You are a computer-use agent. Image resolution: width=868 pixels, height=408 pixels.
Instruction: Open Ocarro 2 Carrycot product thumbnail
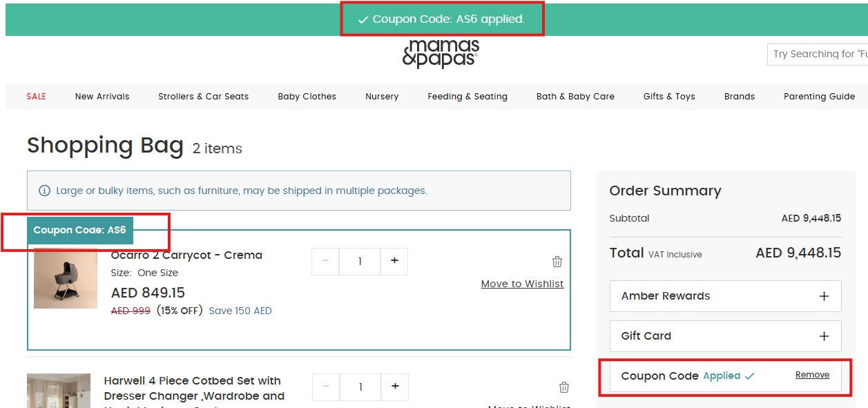coord(66,278)
